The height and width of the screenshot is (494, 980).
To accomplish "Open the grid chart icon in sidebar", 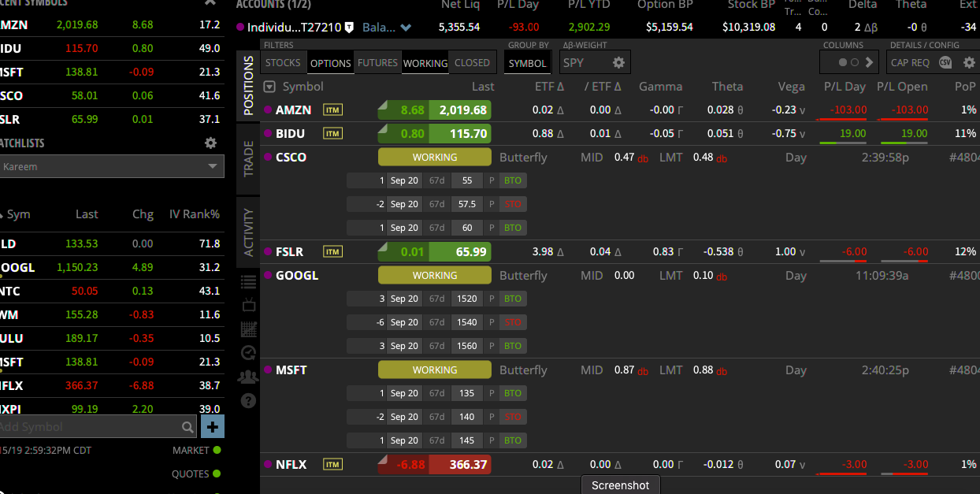I will (248, 329).
